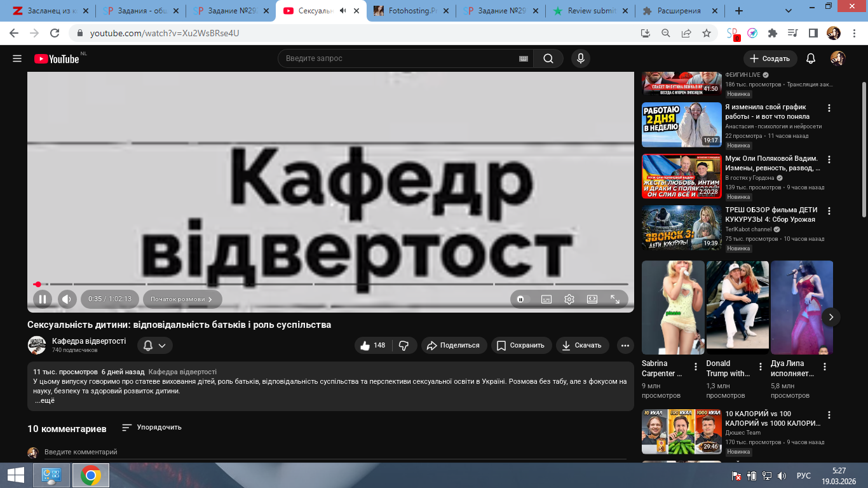Open the 'Упорядочить' comment sort menu
Image resolution: width=868 pixels, height=488 pixels.
[152, 428]
